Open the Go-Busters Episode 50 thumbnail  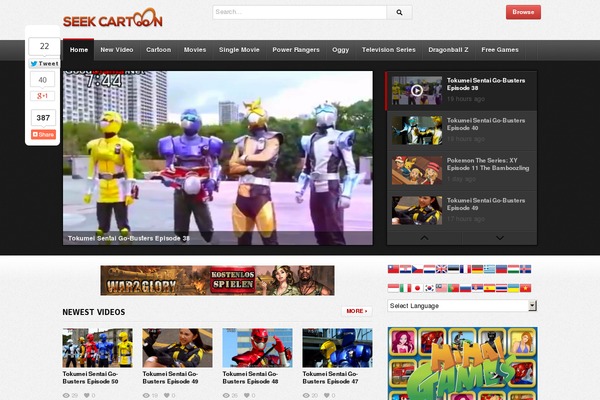click(x=98, y=348)
